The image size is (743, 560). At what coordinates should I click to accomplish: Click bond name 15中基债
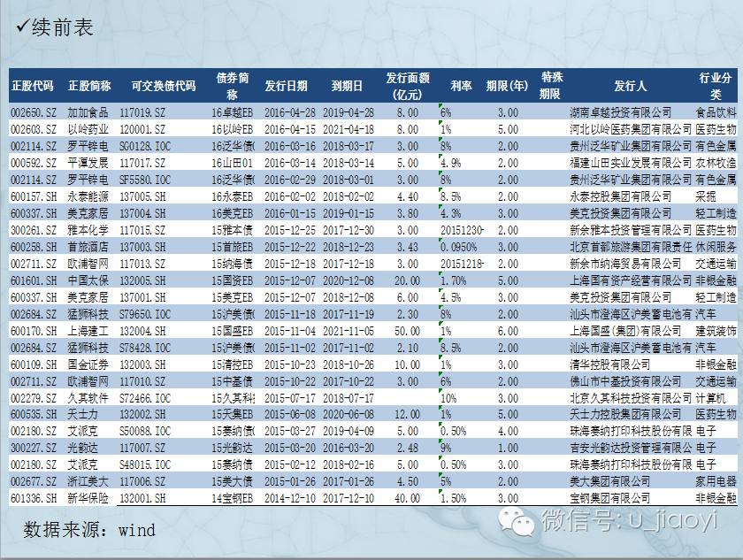point(232,381)
